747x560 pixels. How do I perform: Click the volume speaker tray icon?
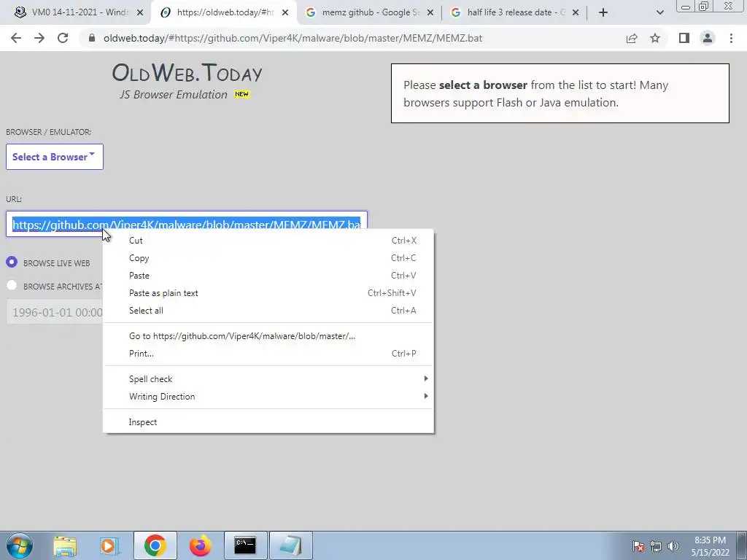click(x=673, y=546)
